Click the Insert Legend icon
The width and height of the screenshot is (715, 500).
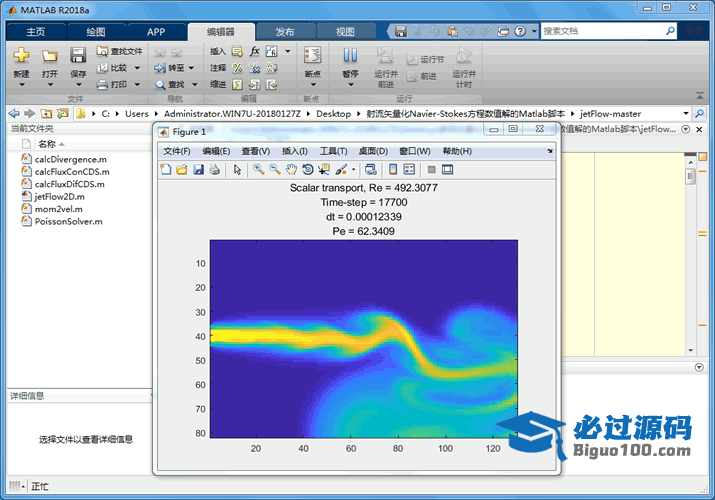409,170
